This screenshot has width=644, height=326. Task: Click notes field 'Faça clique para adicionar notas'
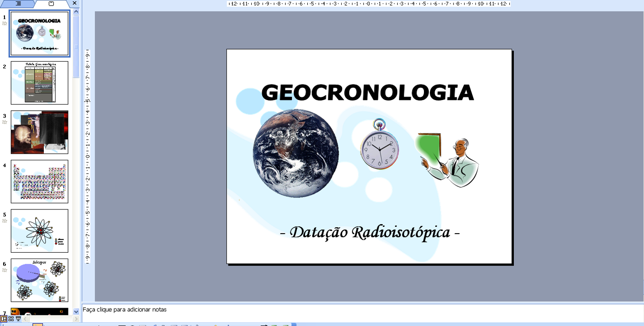tap(363, 313)
